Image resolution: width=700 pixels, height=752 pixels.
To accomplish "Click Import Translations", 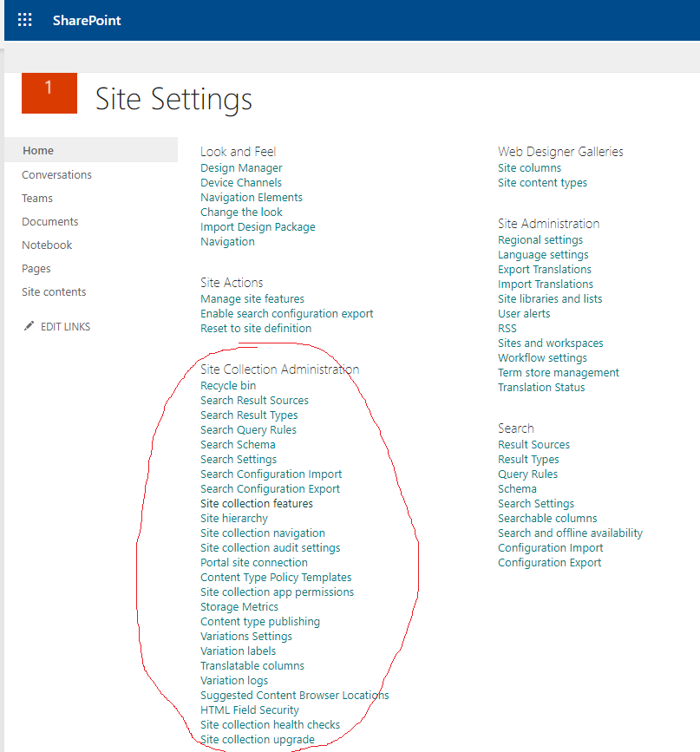I will pyautogui.click(x=546, y=284).
